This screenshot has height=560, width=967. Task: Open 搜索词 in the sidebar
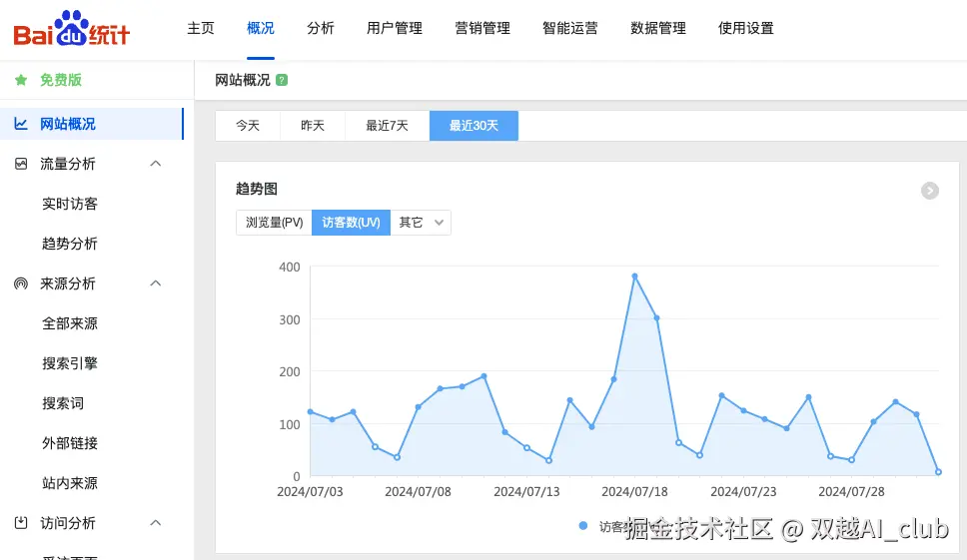[x=63, y=403]
